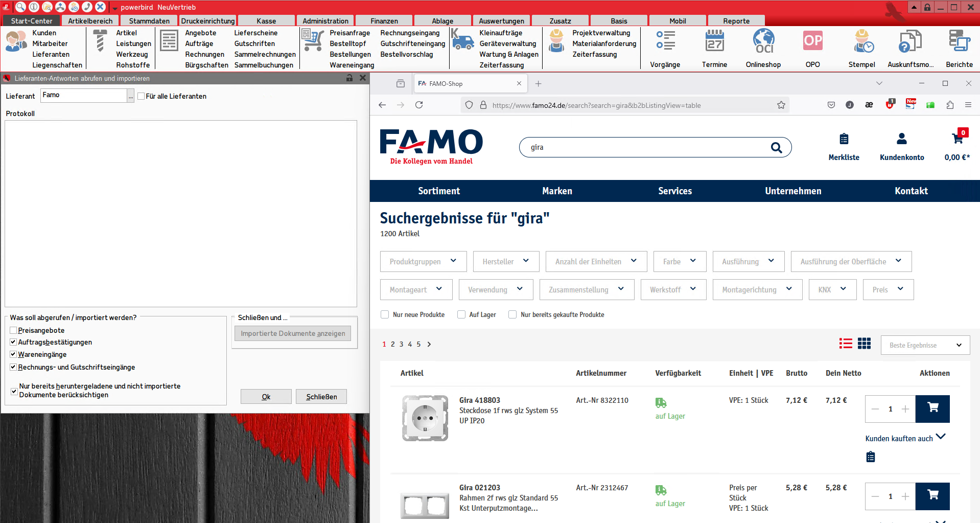The width and height of the screenshot is (980, 523).
Task: Open the Montageart filter dropdown
Action: 416,289
